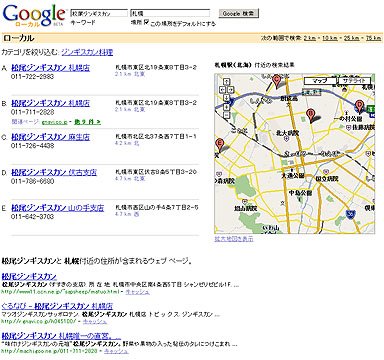Open result B with phone 011-711-2828
Screen dimensions: 384x360
[50, 103]
